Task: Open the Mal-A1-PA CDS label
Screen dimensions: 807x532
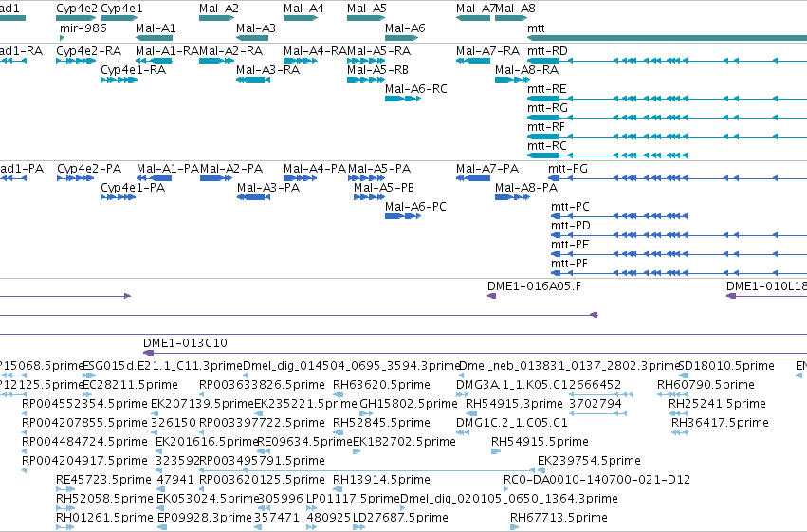Action: 168,169
